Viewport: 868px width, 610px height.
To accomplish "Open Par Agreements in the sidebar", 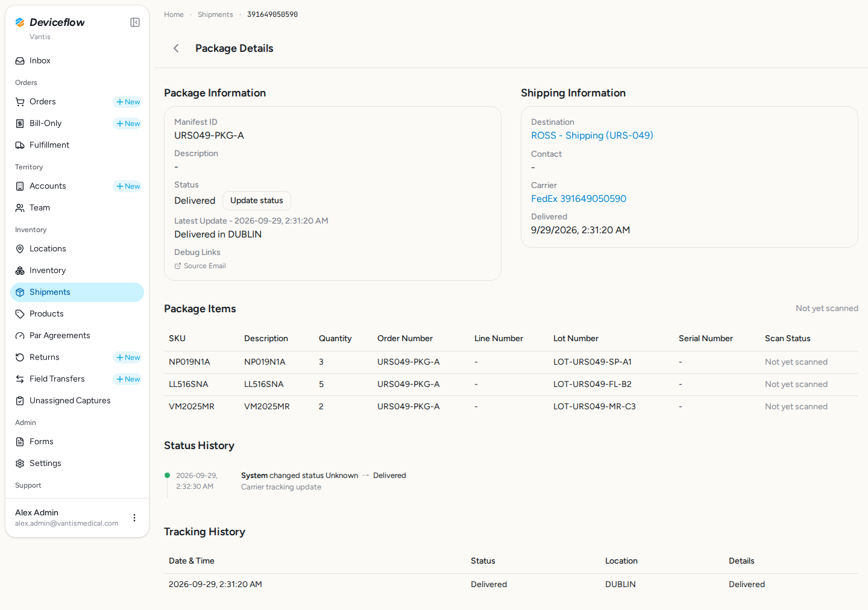I will [x=77, y=336].
